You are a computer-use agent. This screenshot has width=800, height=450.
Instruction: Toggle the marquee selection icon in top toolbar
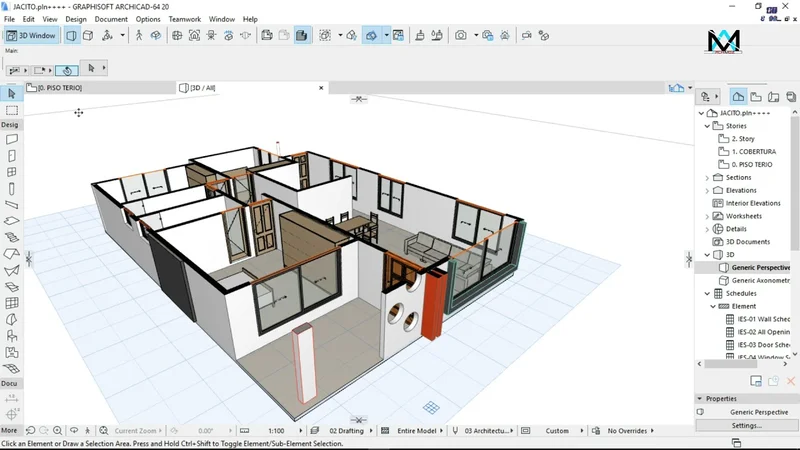point(325,35)
